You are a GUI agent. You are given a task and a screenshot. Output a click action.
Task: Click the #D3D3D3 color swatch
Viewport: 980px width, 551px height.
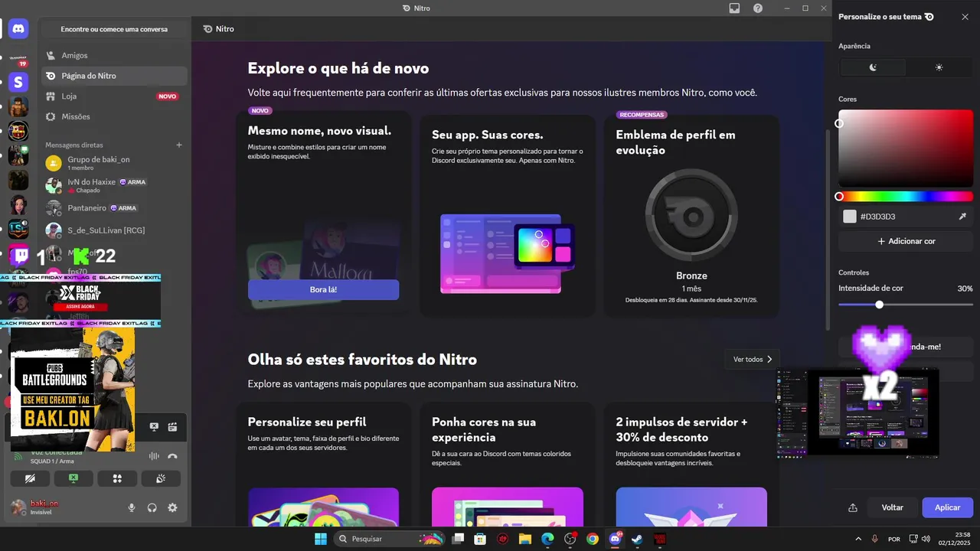click(849, 217)
